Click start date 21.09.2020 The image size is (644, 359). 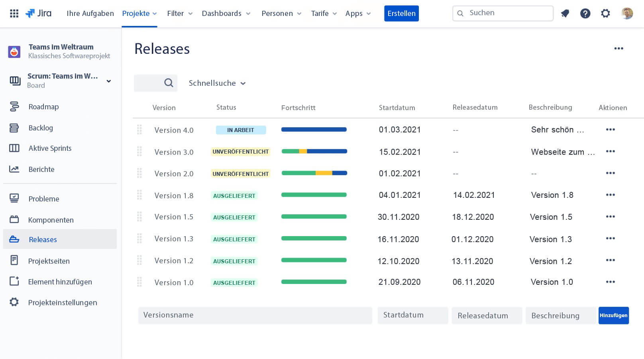(399, 282)
